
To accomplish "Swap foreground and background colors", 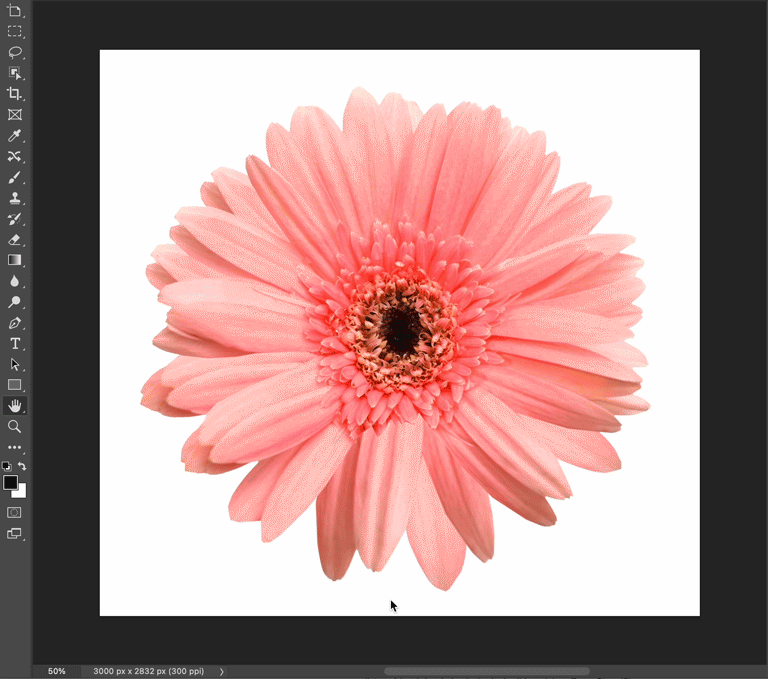I will click(x=22, y=466).
